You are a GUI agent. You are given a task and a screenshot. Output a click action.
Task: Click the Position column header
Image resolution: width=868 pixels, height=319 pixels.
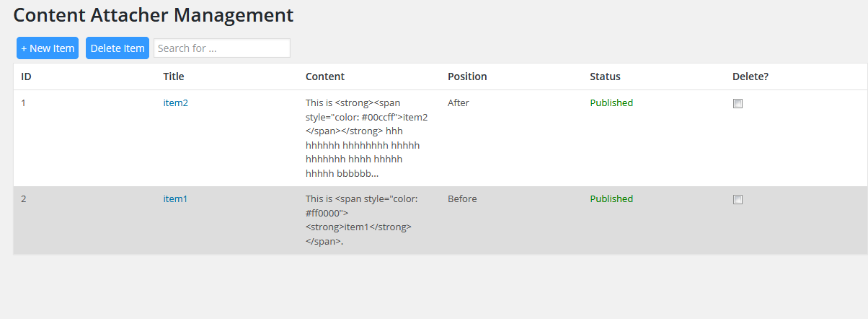(467, 77)
